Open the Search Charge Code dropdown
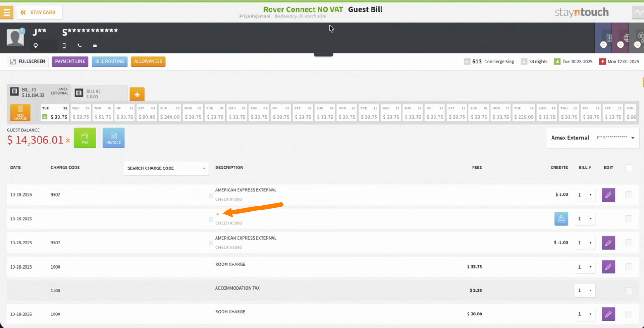 [166, 168]
